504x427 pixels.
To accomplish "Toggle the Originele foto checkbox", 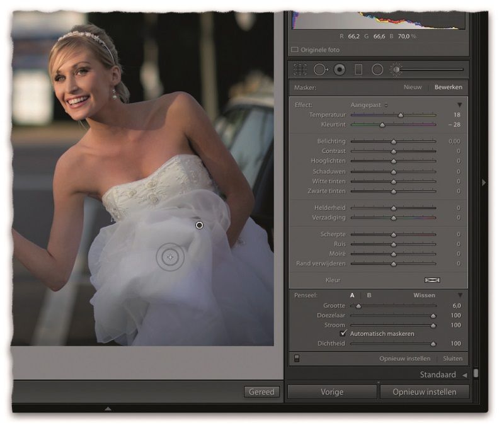I will 295,49.
